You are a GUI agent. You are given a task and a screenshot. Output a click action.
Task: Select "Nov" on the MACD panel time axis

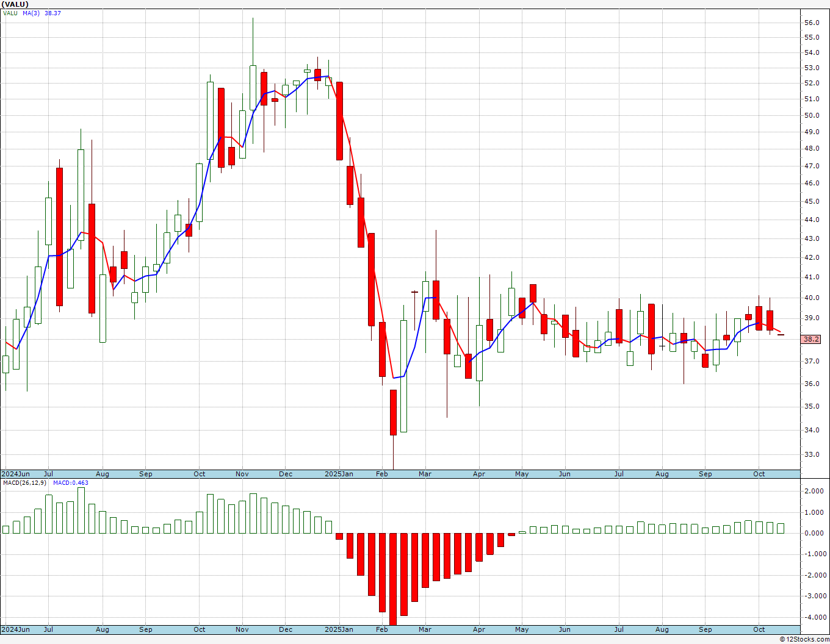pyautogui.click(x=242, y=629)
